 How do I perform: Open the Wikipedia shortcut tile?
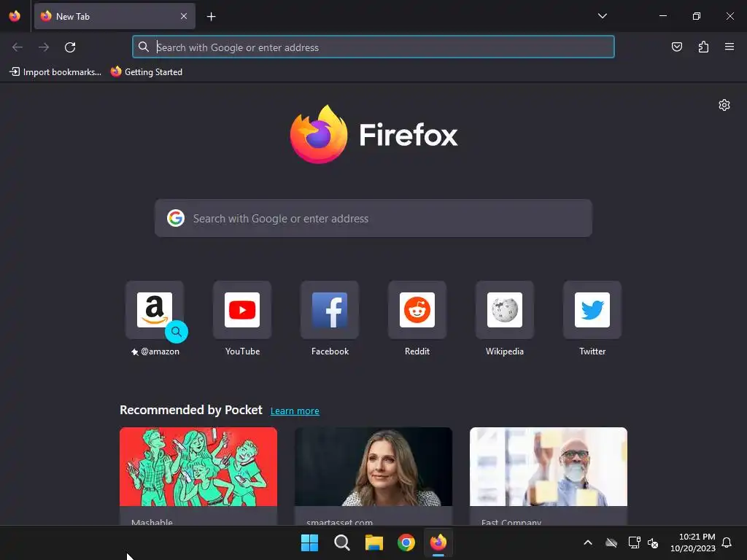point(505,310)
